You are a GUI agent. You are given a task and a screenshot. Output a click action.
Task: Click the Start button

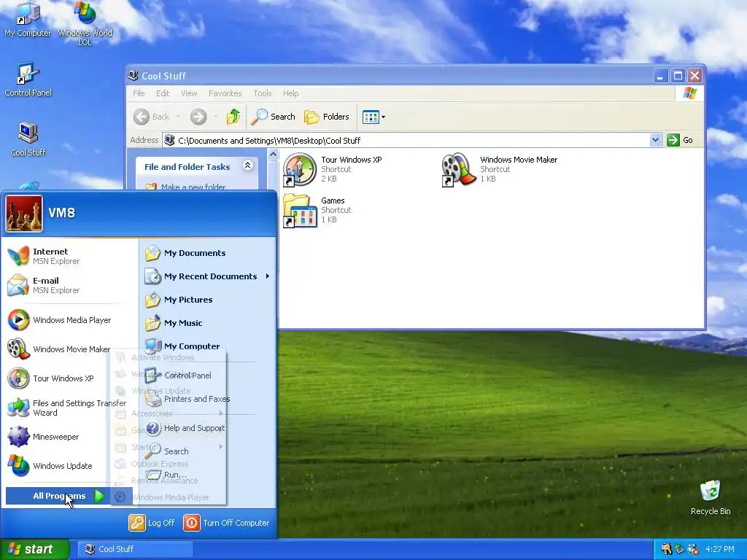pos(34,549)
